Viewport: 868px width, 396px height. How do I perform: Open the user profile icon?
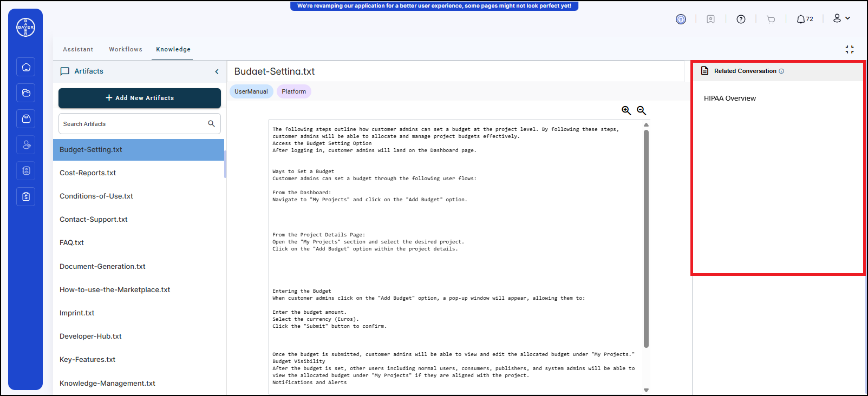(x=837, y=18)
